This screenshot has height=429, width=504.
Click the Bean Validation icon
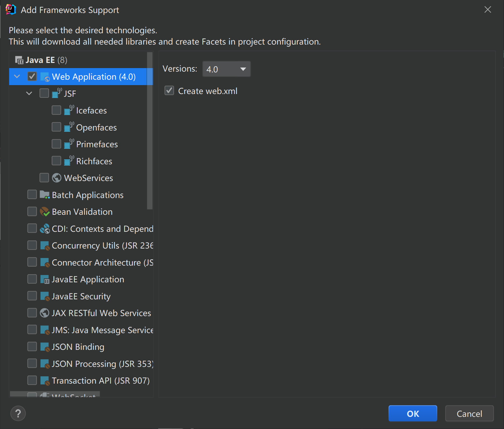coord(45,212)
